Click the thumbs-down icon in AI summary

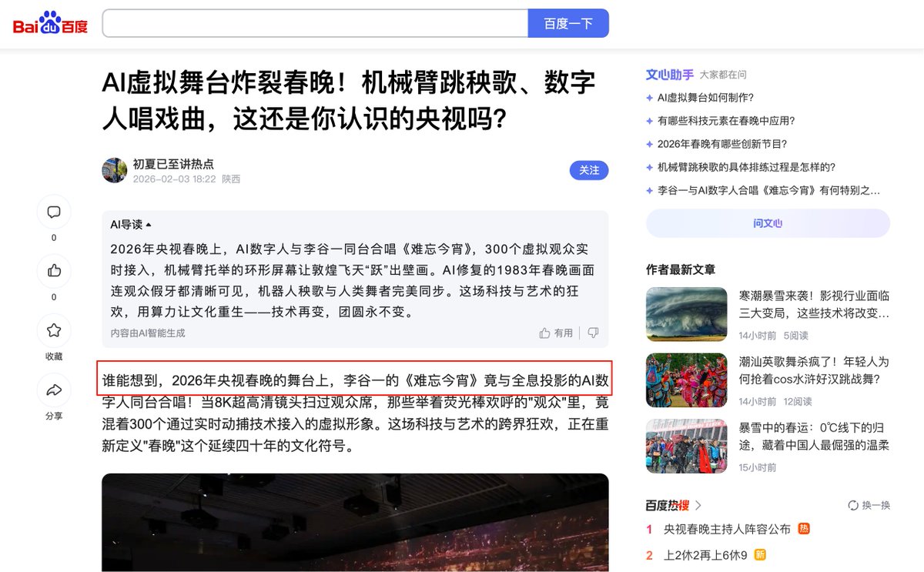pyautogui.click(x=593, y=333)
